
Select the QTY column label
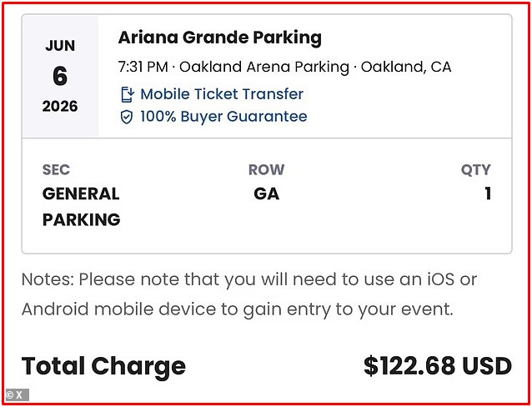pyautogui.click(x=475, y=170)
